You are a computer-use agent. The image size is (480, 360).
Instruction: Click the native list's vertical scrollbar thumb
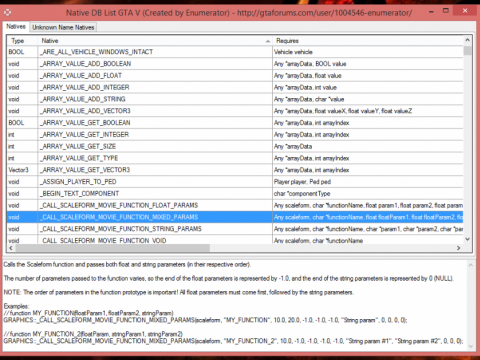click(467, 51)
